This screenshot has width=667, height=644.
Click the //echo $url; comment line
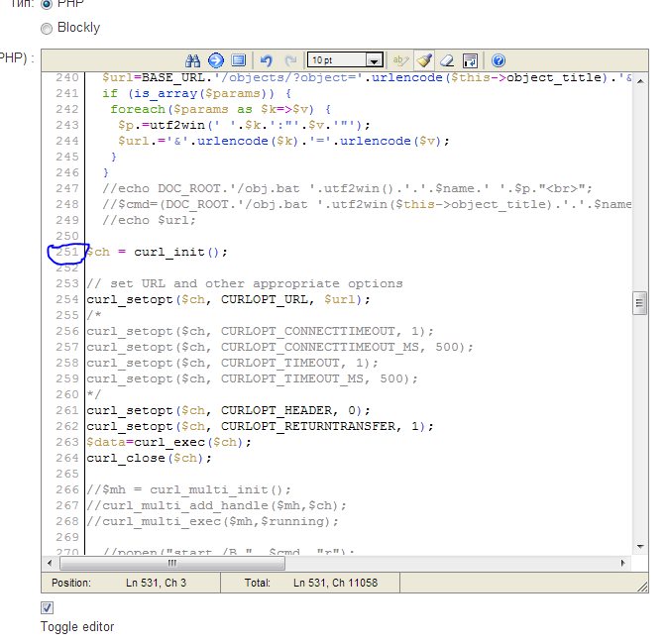[x=149, y=220]
